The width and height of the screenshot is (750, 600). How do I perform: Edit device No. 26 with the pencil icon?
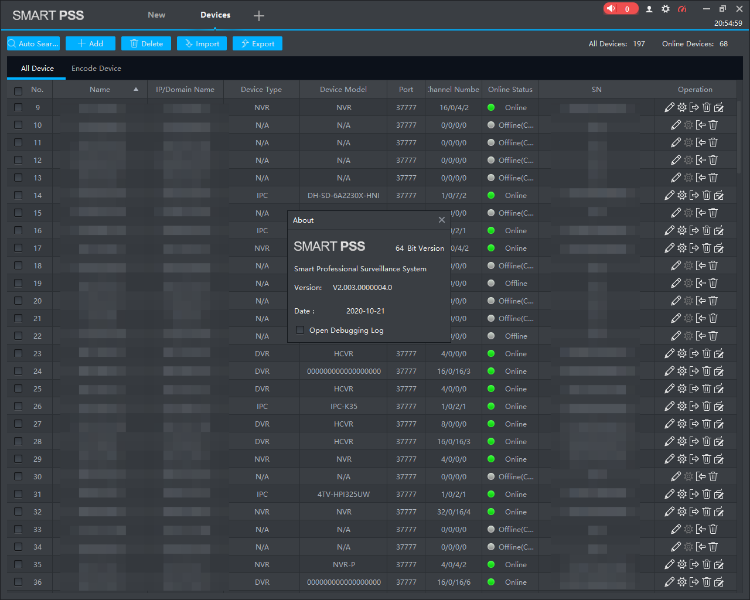669,406
